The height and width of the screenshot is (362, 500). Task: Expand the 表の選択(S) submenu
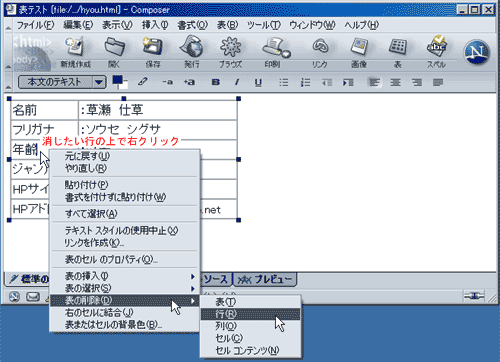125,288
